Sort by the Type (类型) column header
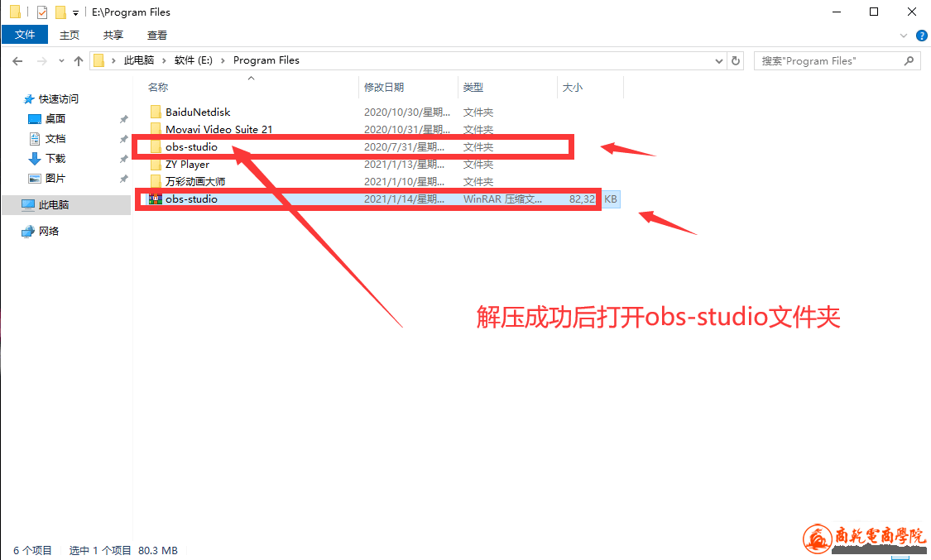The width and height of the screenshot is (931, 560). pyautogui.click(x=473, y=87)
